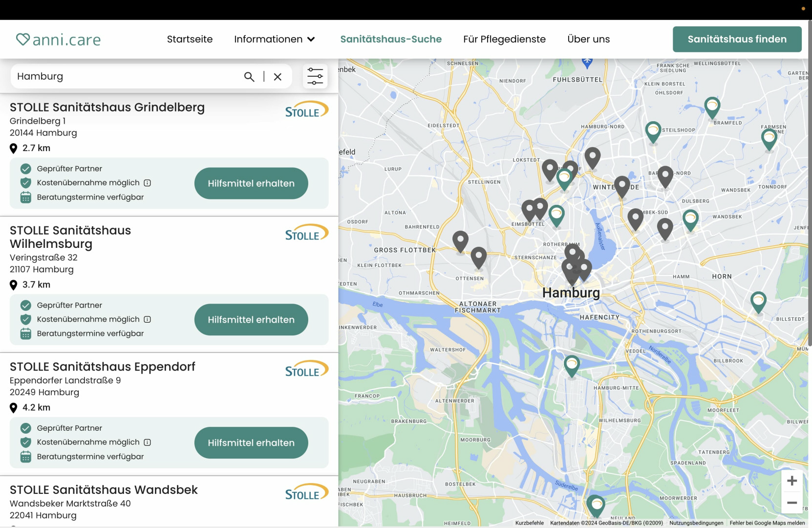Select green map marker near Steilshoop
Image resolution: width=812 pixels, height=528 pixels.
point(653,132)
